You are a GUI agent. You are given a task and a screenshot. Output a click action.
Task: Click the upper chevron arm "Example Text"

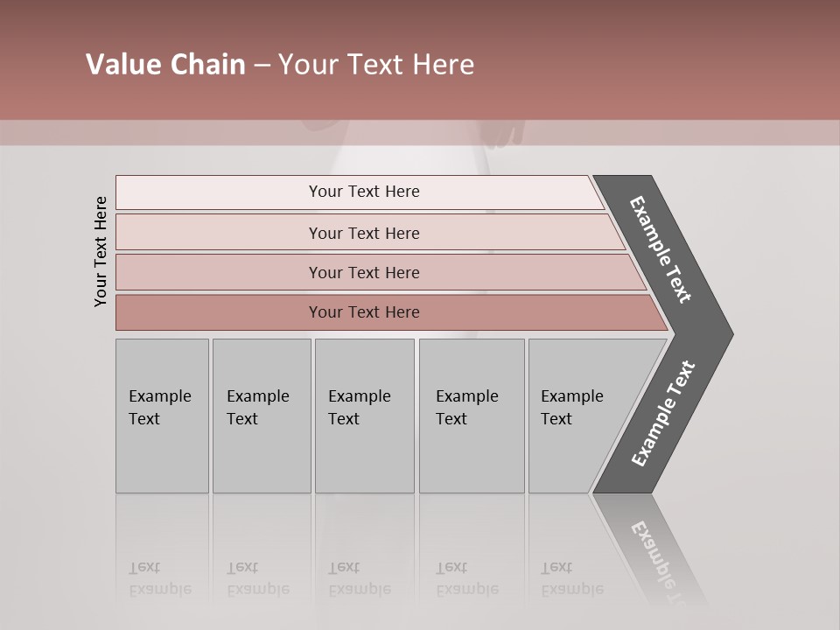661,249
